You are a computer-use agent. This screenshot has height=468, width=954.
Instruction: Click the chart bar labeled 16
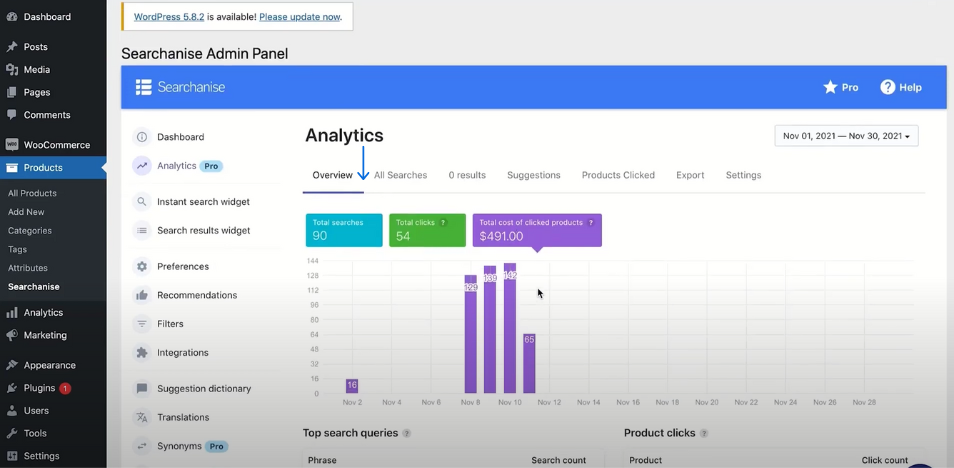[352, 385]
